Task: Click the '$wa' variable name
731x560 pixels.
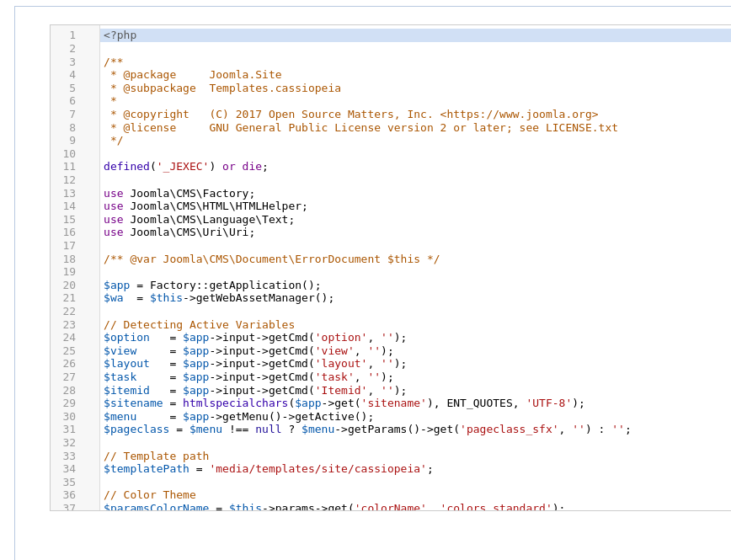Action: (x=114, y=298)
